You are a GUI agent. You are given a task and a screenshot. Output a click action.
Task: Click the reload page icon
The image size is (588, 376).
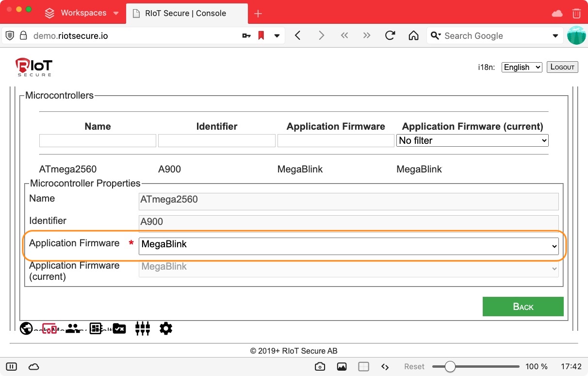pos(390,35)
